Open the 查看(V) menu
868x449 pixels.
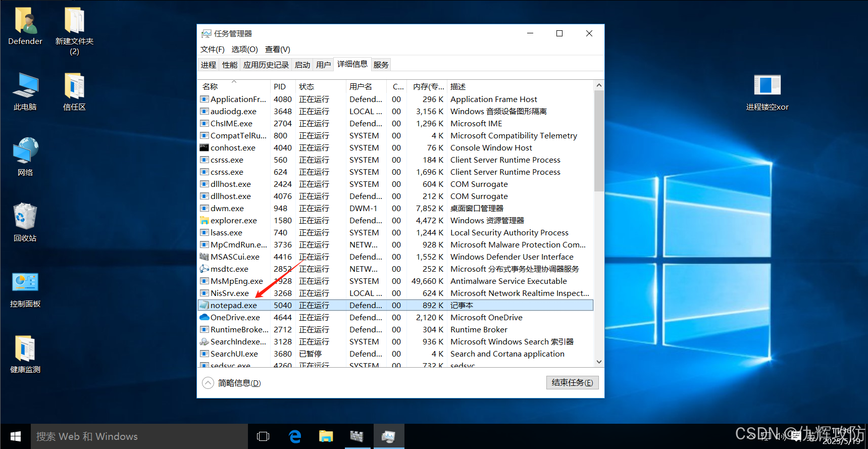277,49
